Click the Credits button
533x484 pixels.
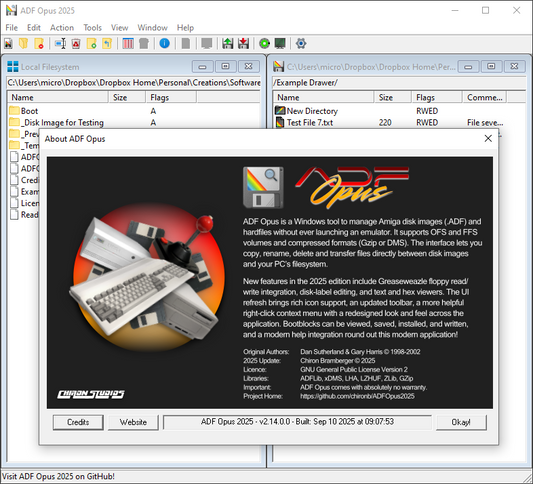coord(78,422)
